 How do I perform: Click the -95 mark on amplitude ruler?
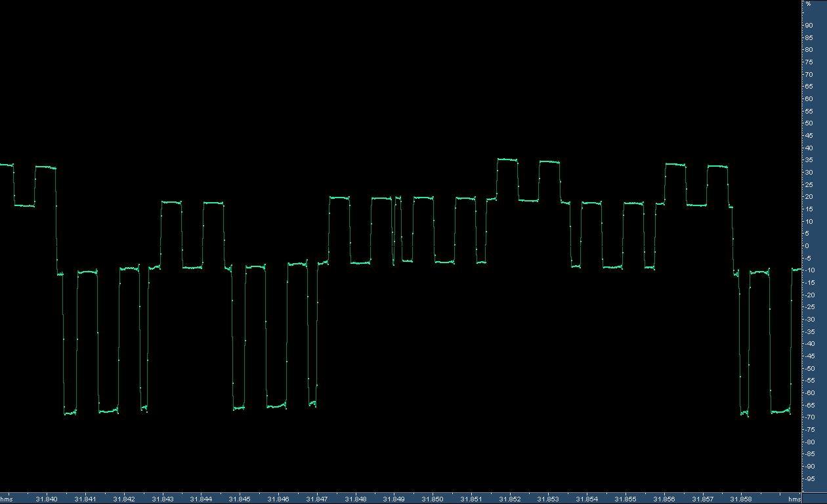point(809,478)
